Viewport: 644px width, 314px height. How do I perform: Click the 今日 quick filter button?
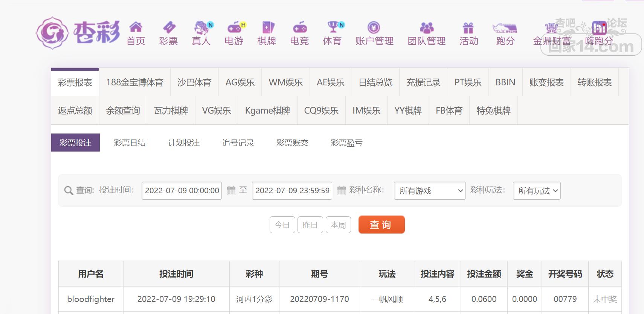click(x=282, y=225)
